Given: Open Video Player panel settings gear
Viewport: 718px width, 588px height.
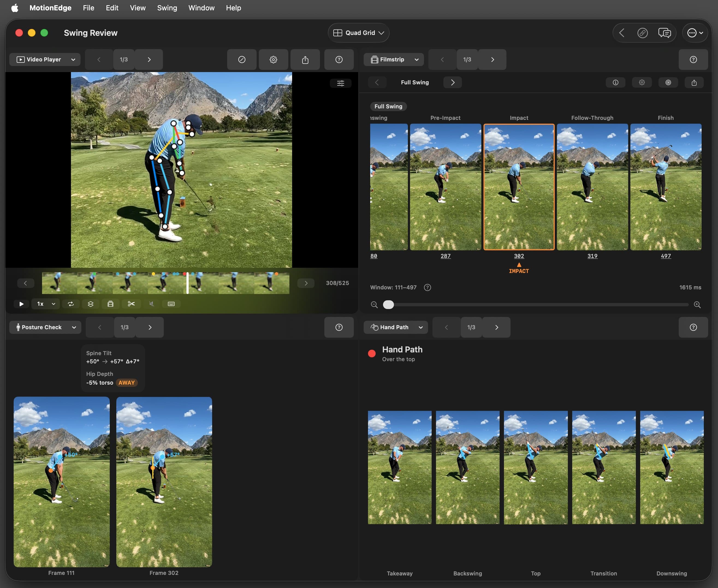Looking at the screenshot, I should coord(273,60).
